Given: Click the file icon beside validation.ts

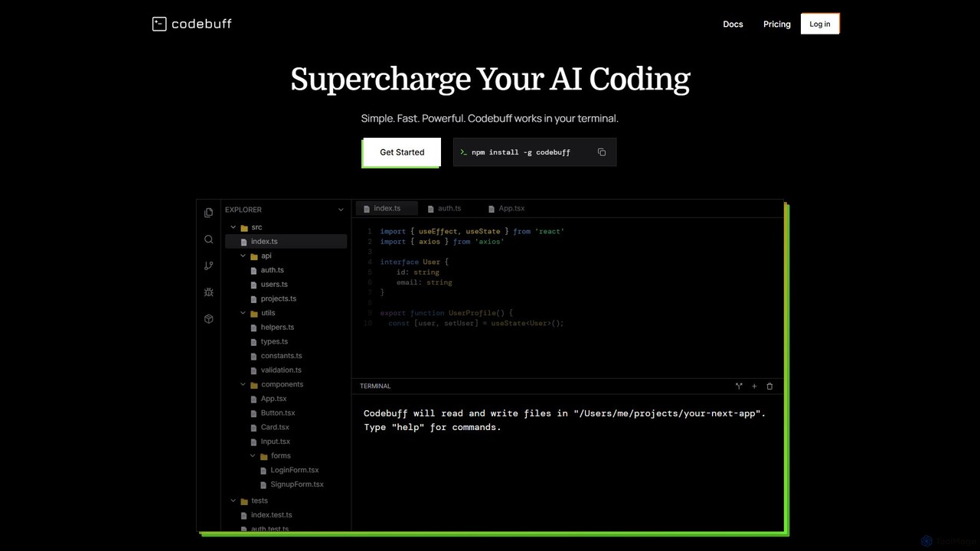Looking at the screenshot, I should (254, 370).
